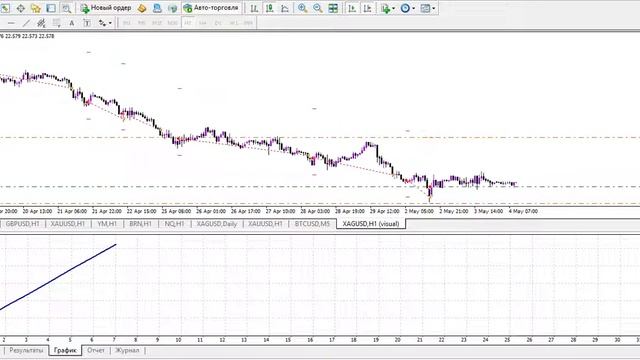Switch chart to candlestick view

point(269,8)
